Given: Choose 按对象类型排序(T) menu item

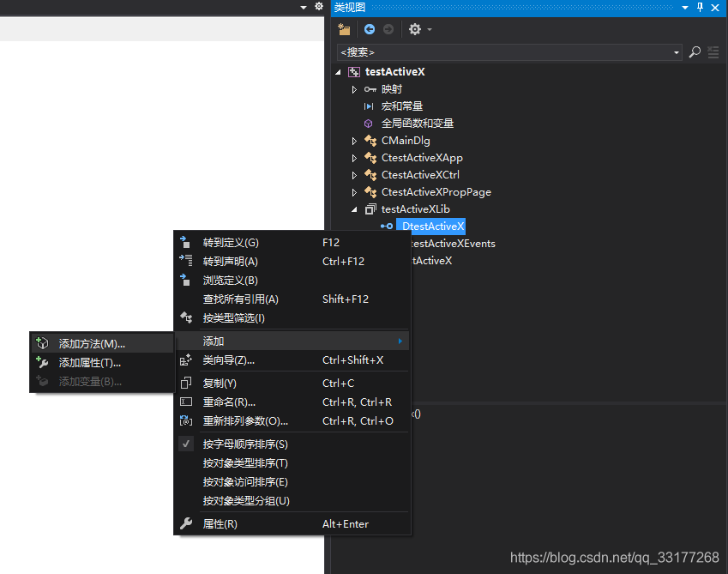Looking at the screenshot, I should 292,463.
